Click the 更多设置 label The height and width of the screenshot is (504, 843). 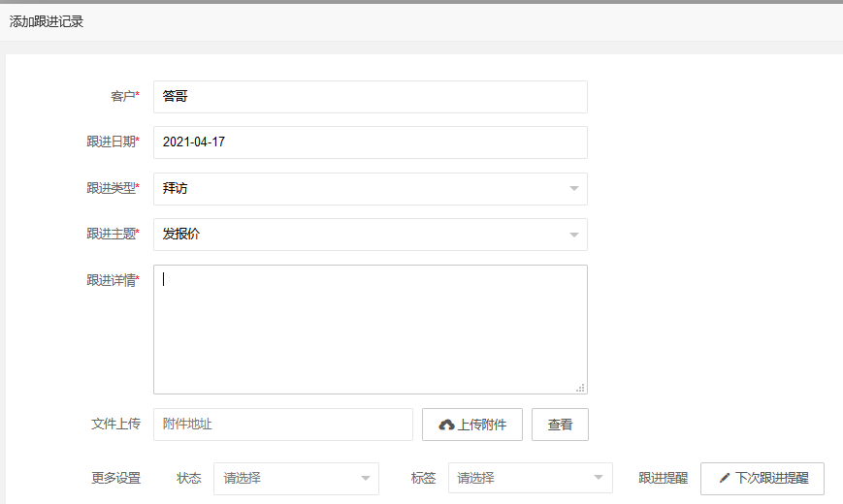pos(115,478)
